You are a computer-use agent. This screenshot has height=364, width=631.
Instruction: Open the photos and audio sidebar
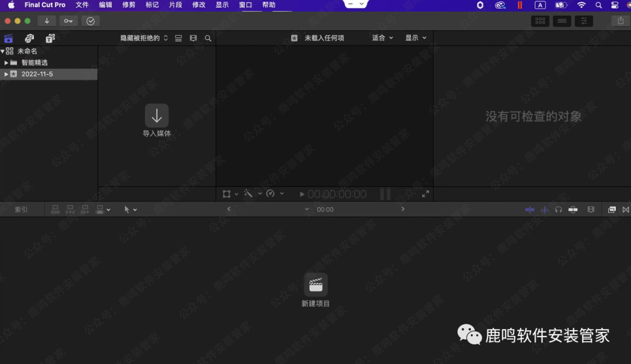click(x=29, y=39)
